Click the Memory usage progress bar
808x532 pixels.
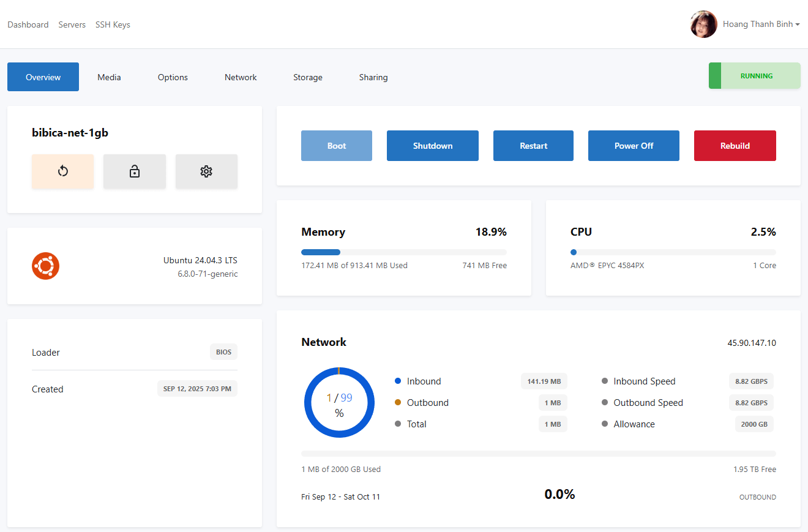point(404,252)
